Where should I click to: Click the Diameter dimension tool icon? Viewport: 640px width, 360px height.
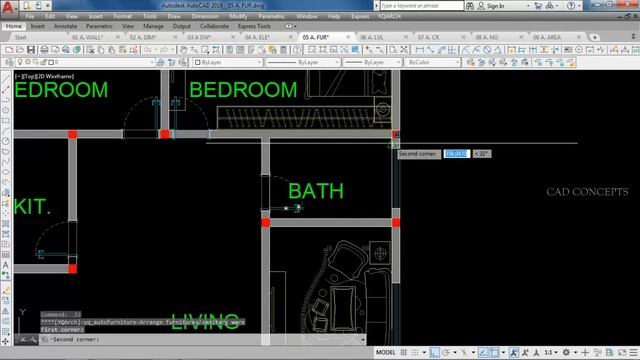point(487,50)
